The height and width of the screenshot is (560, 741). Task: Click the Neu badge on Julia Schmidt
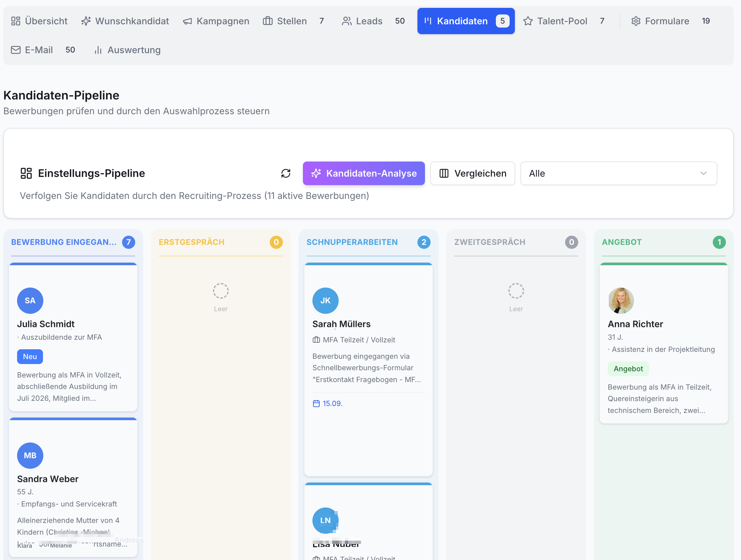click(x=30, y=356)
